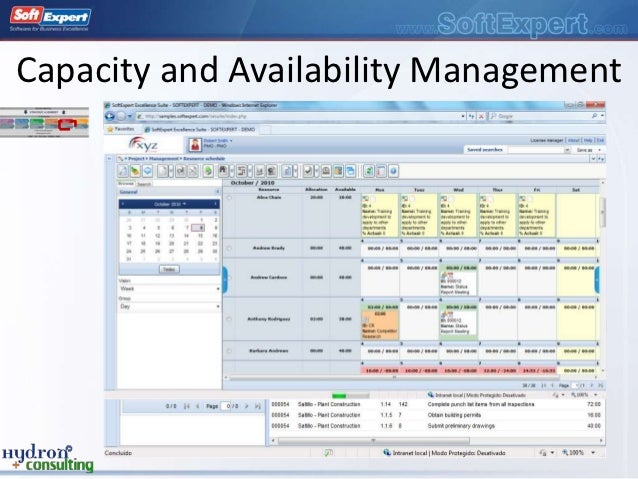Go to previous month in calendar

[123, 203]
